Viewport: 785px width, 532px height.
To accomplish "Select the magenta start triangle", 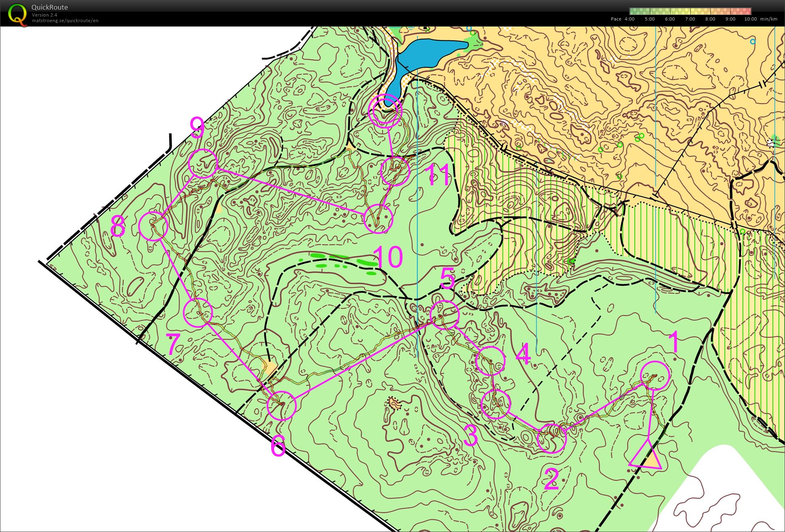I will [647, 457].
